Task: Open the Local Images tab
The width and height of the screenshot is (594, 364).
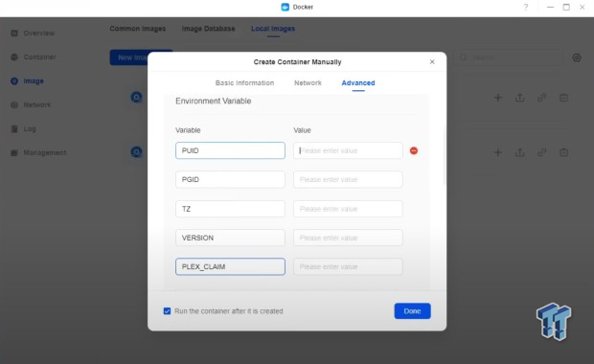Action: point(273,29)
